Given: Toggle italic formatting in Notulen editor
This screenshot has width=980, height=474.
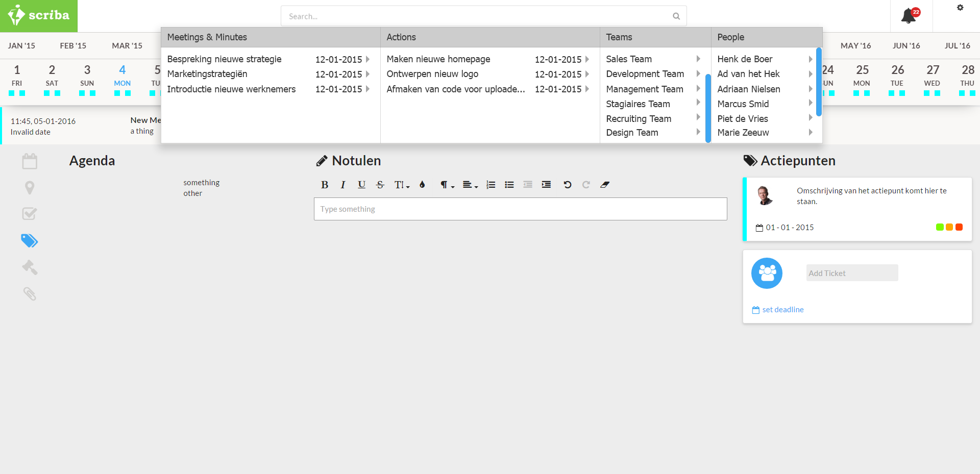Looking at the screenshot, I should (343, 185).
